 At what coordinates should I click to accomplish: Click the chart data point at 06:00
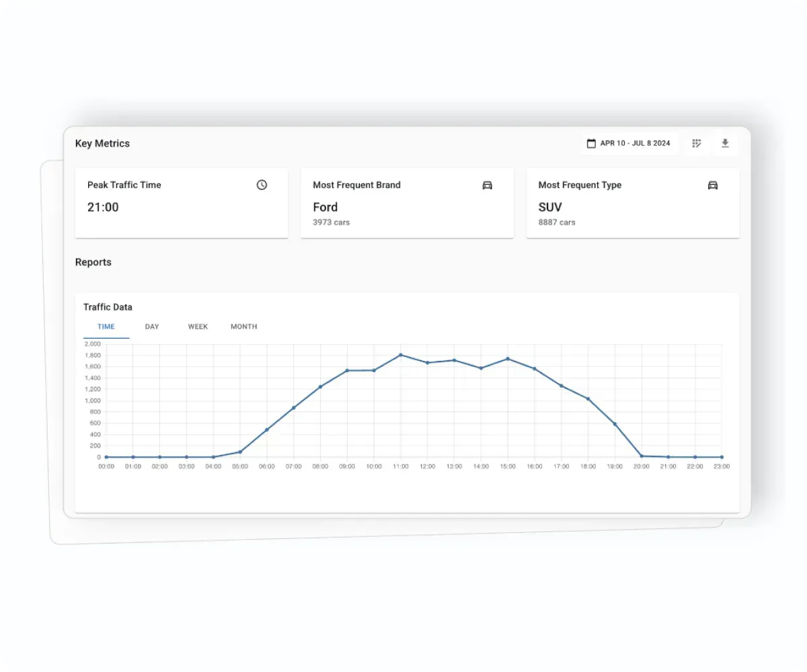(x=267, y=429)
